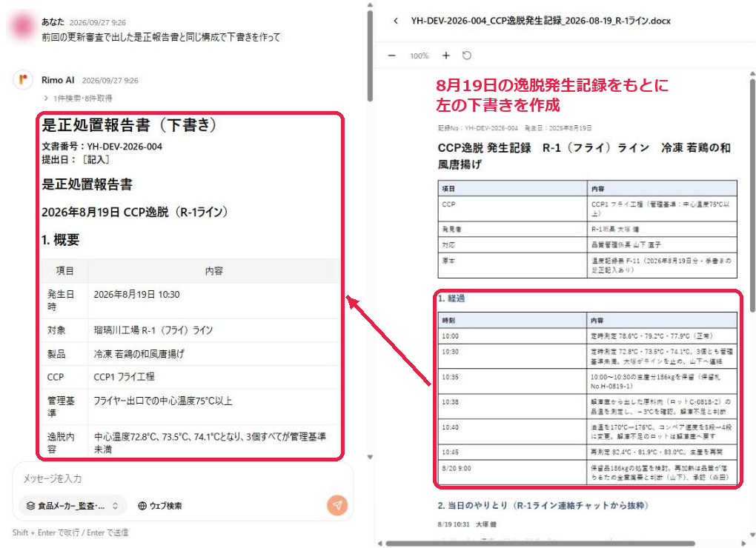Send the message with the orange paper-plane button
The image size is (756, 548).
tap(337, 505)
